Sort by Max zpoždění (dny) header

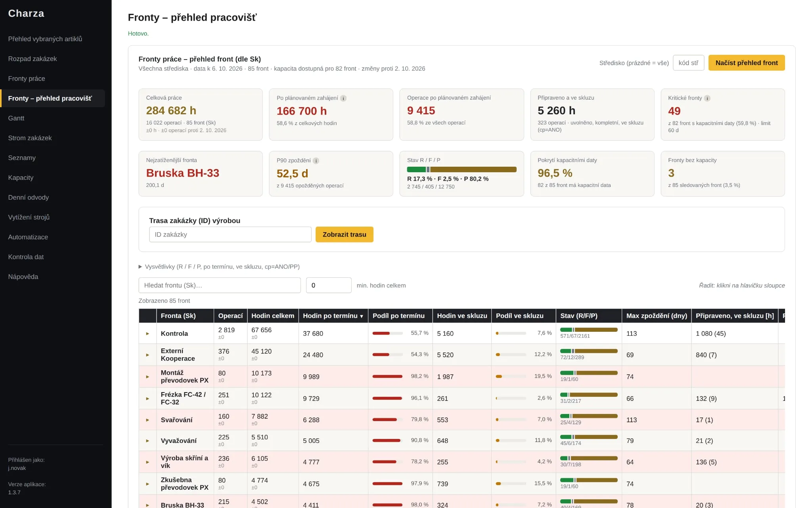point(657,316)
